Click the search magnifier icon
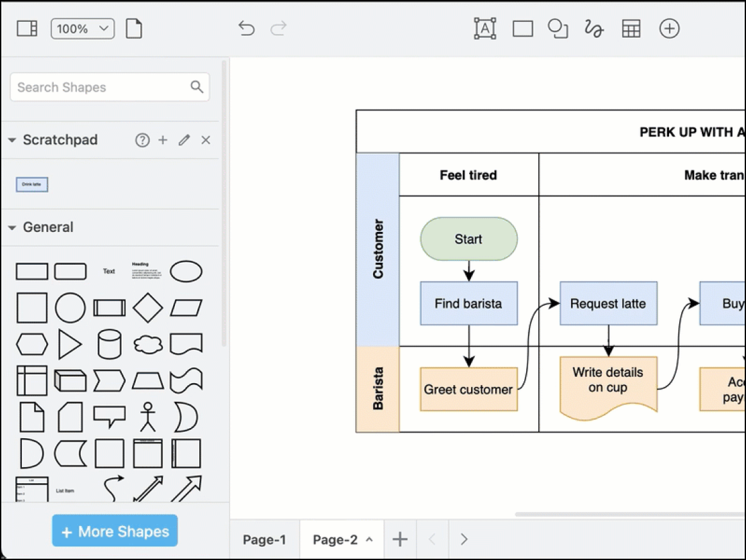Viewport: 746px width, 560px height. 197,86
